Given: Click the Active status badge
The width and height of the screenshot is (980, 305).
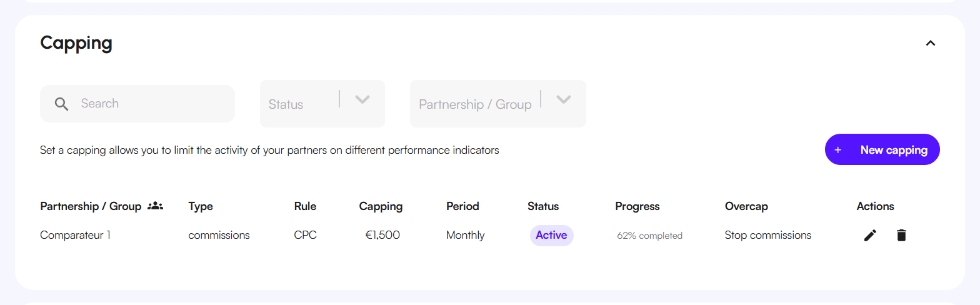Looking at the screenshot, I should [552, 236].
